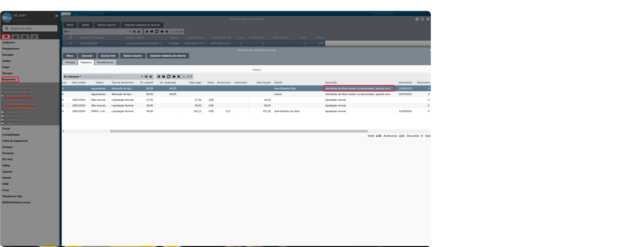
Task: Click the logout icon beside IXC SOFT
Action: (56, 16)
